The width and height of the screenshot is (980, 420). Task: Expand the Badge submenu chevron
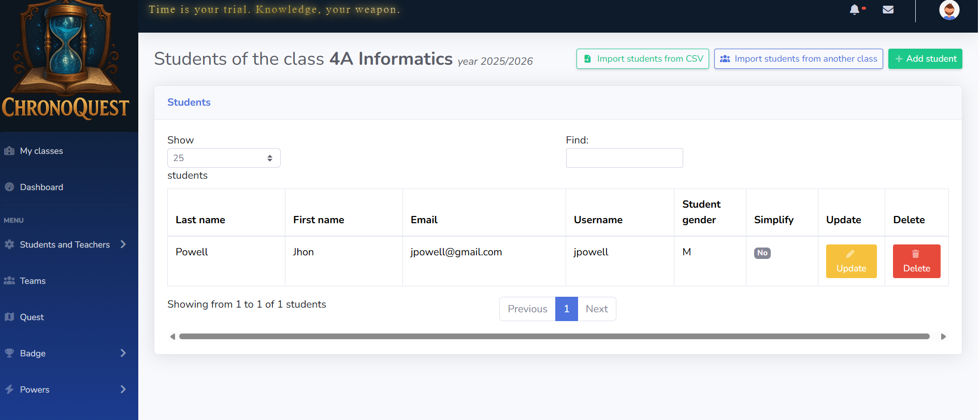tap(123, 353)
